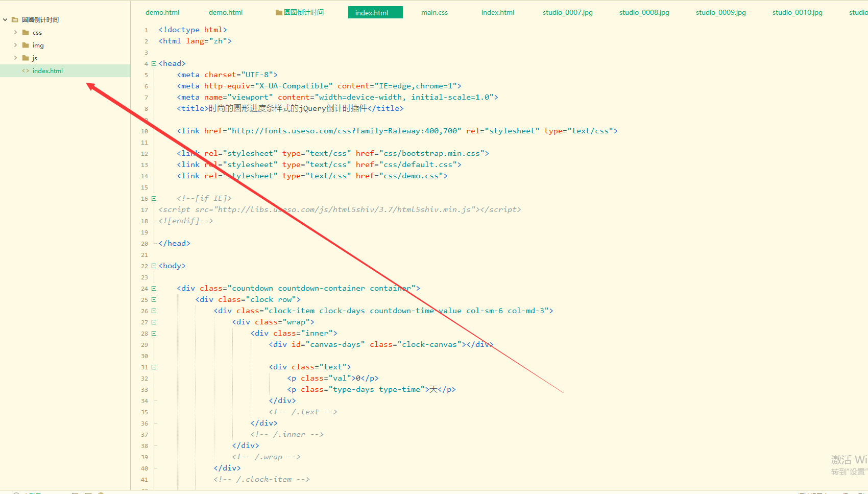The width and height of the screenshot is (868, 494).
Task: Collapse the countdown div fold marker, line 24
Action: point(154,289)
